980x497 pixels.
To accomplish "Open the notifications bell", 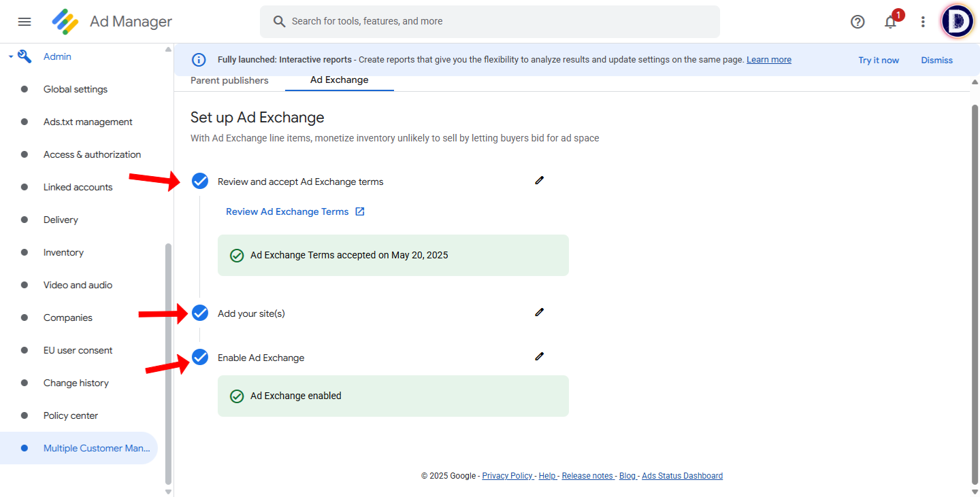I will [x=890, y=22].
